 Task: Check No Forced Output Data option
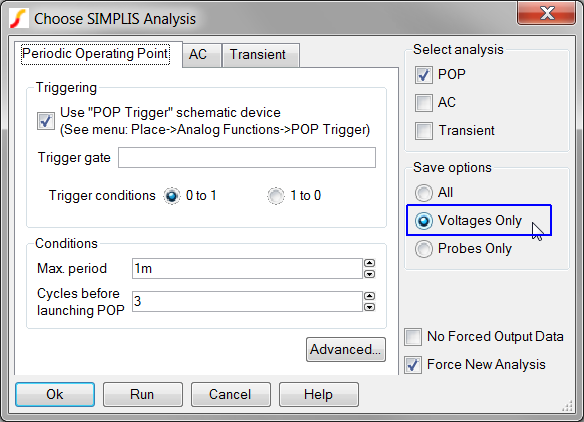(x=413, y=337)
